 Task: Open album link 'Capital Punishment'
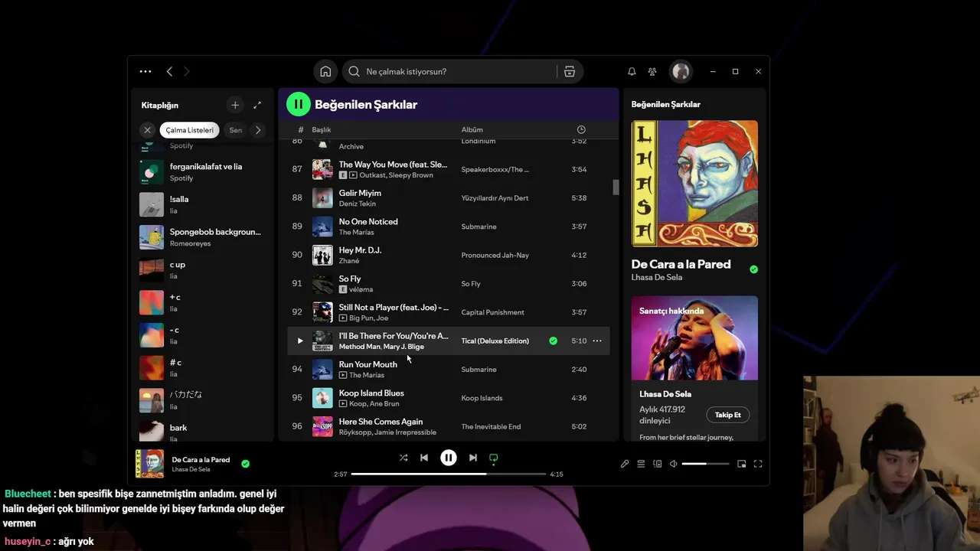click(x=493, y=312)
